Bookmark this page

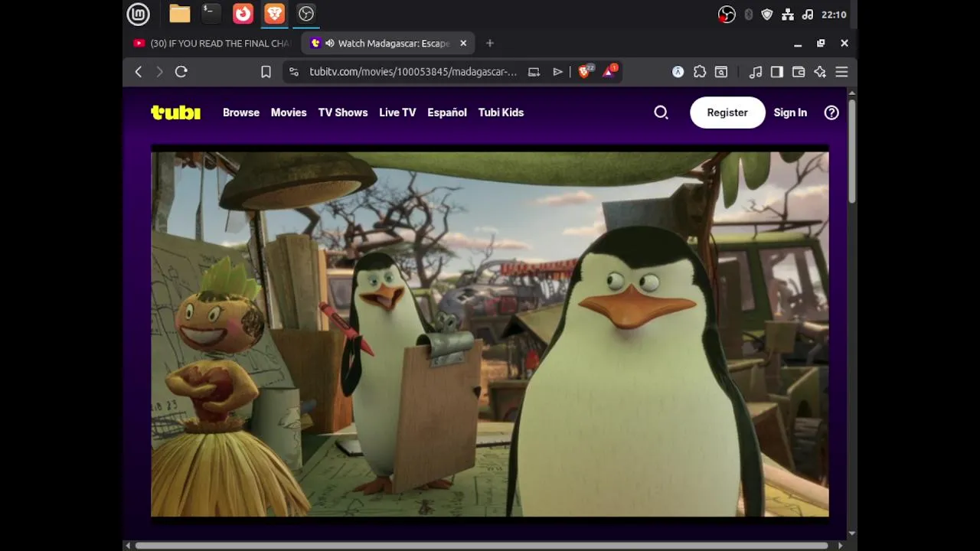(x=266, y=72)
